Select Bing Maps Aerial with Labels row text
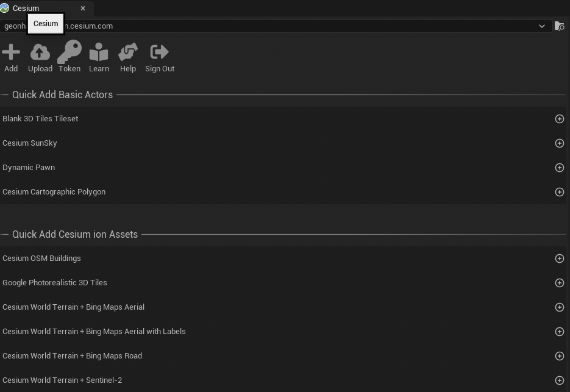Viewport: 570px width, 392px height. point(94,331)
